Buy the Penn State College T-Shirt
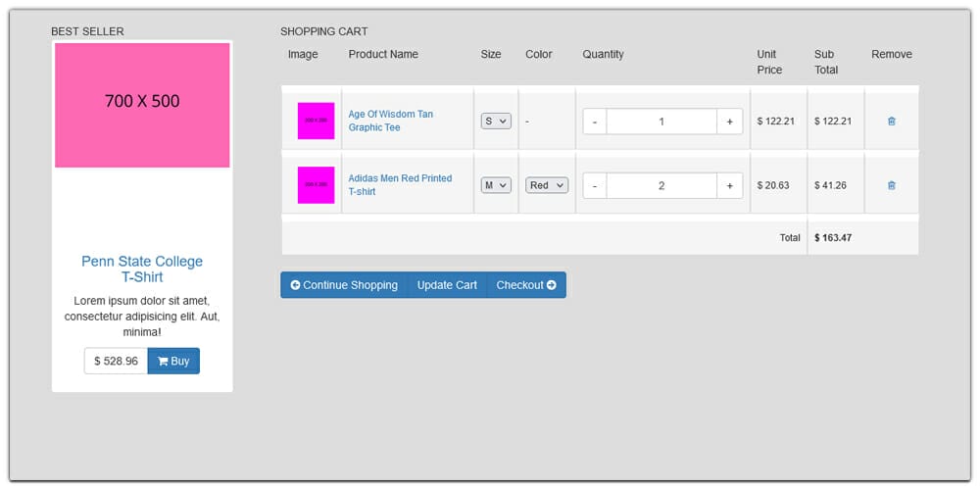Image resolution: width=980 pixels, height=490 pixels. point(173,362)
